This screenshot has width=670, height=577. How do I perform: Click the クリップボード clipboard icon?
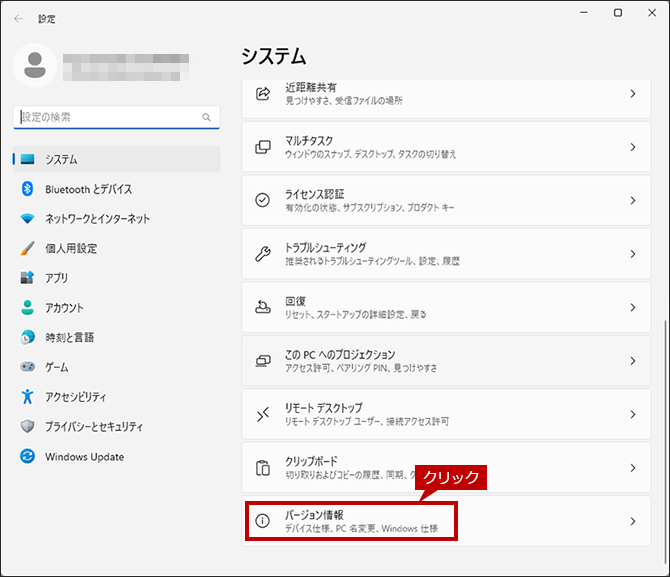(263, 468)
